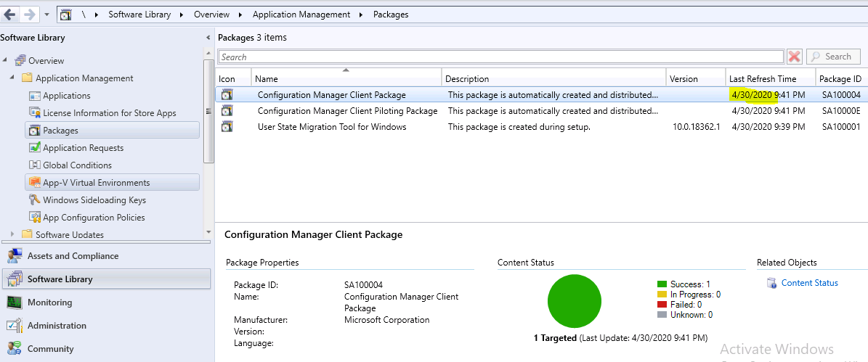Click License Information for Store Apps icon
Image resolution: width=868 pixels, height=362 pixels.
click(x=35, y=112)
